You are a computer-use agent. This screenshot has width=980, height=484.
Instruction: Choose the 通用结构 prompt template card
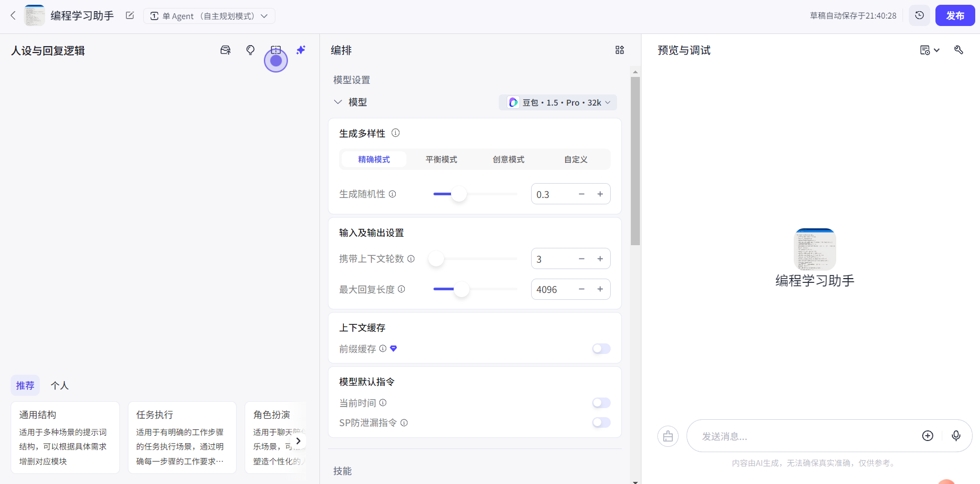click(65, 437)
